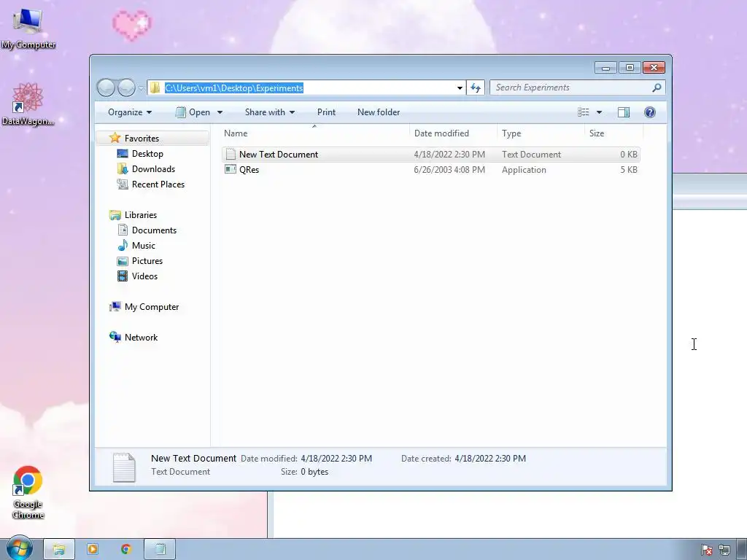This screenshot has width=747, height=560.
Task: Open the Music library
Action: [144, 246]
